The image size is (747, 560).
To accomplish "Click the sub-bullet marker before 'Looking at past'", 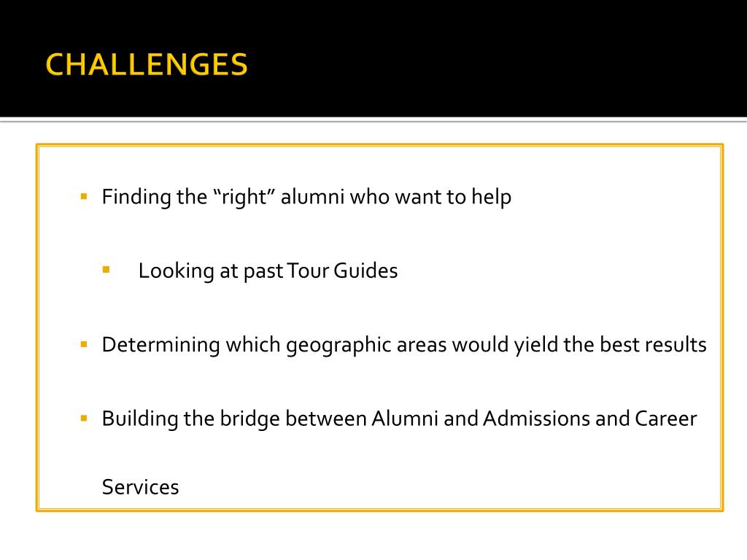I will (x=107, y=270).
